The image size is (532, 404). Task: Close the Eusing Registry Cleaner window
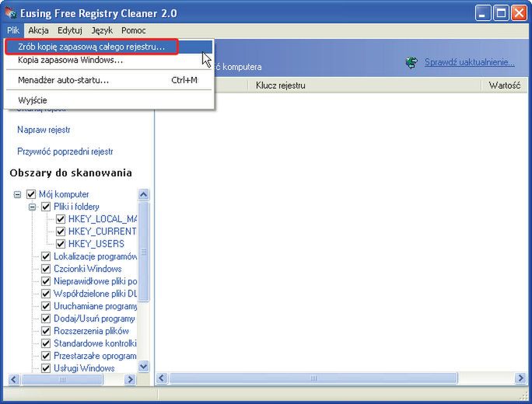[x=519, y=13]
